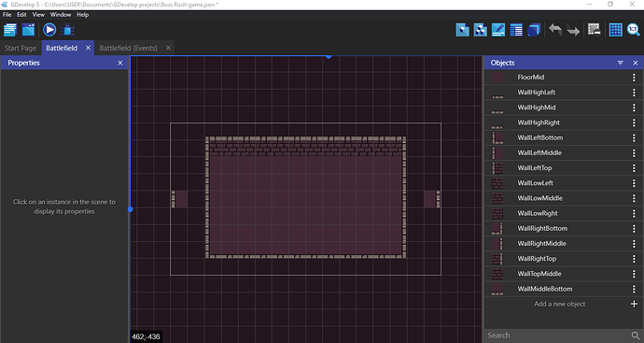Click the Home page toolbar icon
The height and width of the screenshot is (343, 644).
(x=28, y=30)
